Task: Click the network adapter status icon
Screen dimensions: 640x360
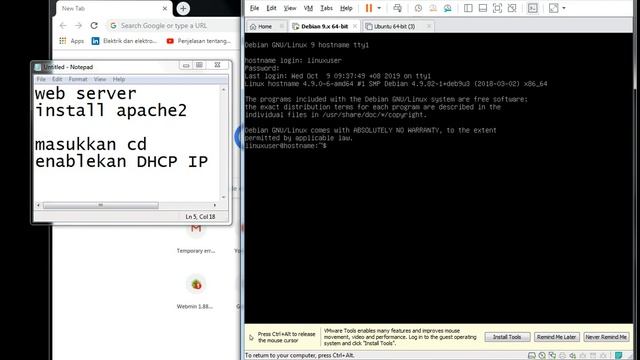Action: (552, 356)
